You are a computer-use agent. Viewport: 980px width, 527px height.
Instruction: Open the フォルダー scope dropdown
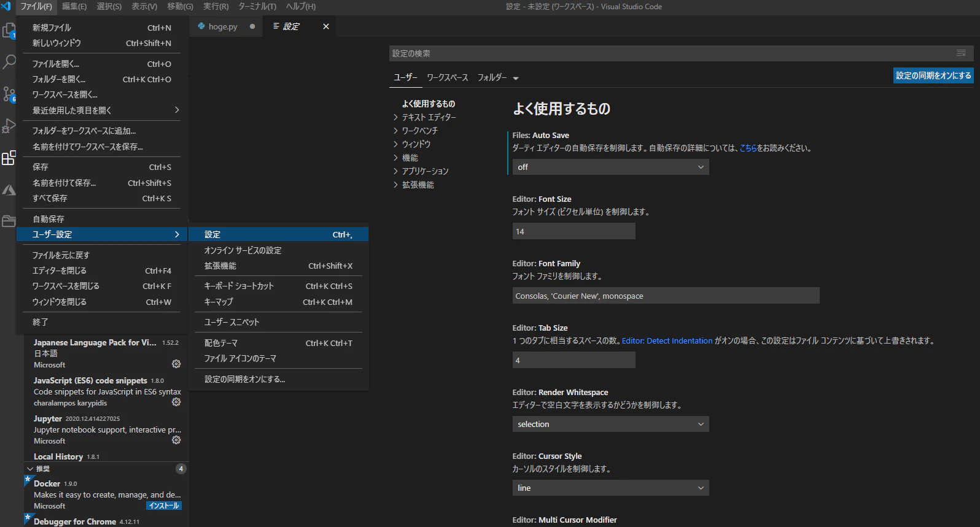[498, 78]
